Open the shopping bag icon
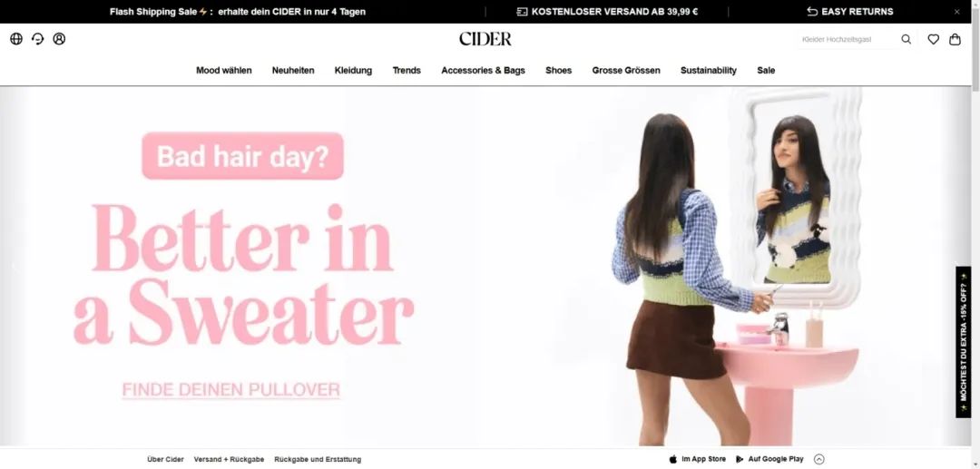The height and width of the screenshot is (469, 980). pos(955,39)
